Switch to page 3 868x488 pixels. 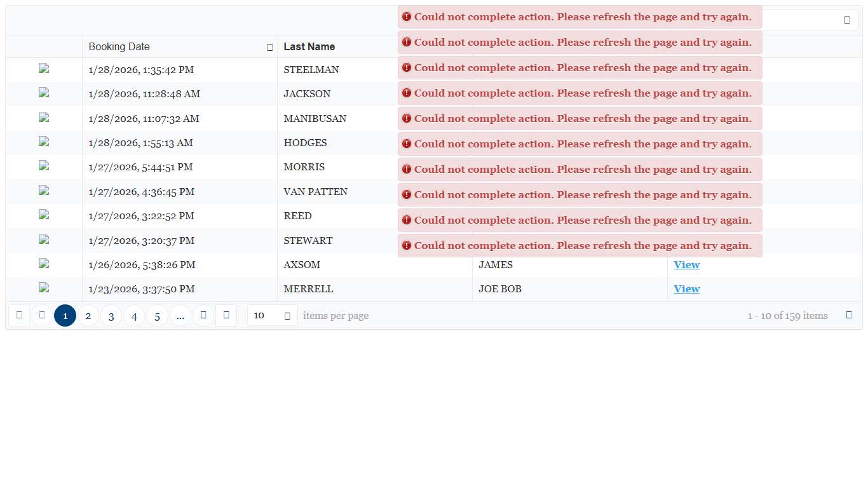point(111,316)
